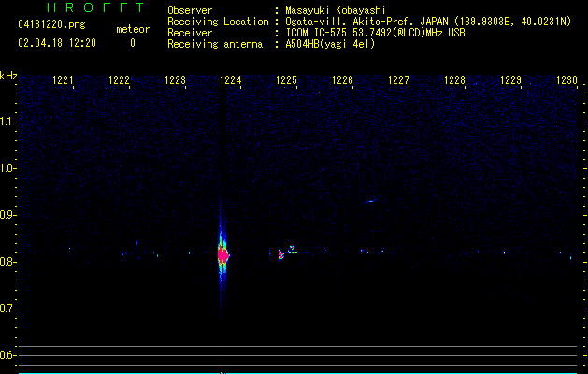Click the 0.7 kHz frequency label
The height and width of the screenshot is (374, 588).
[8, 309]
